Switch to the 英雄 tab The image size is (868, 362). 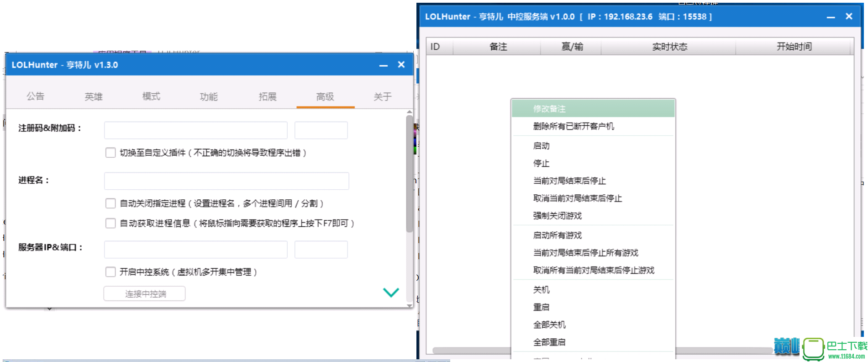94,96
